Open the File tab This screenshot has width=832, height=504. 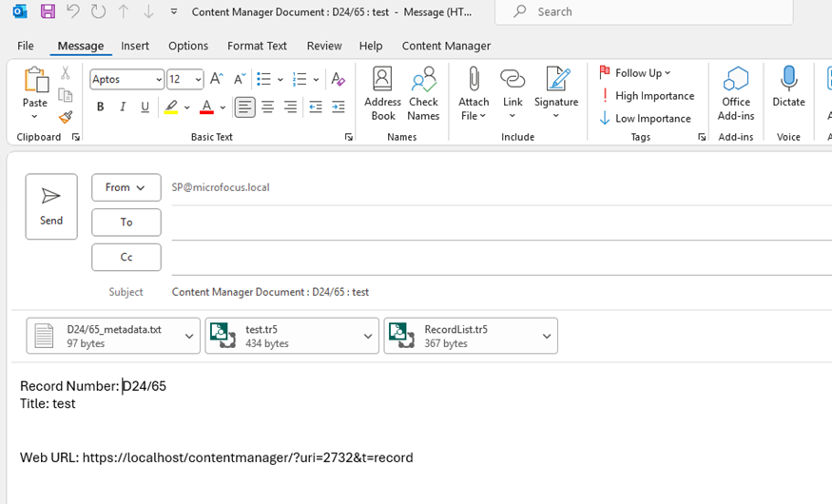(x=26, y=47)
